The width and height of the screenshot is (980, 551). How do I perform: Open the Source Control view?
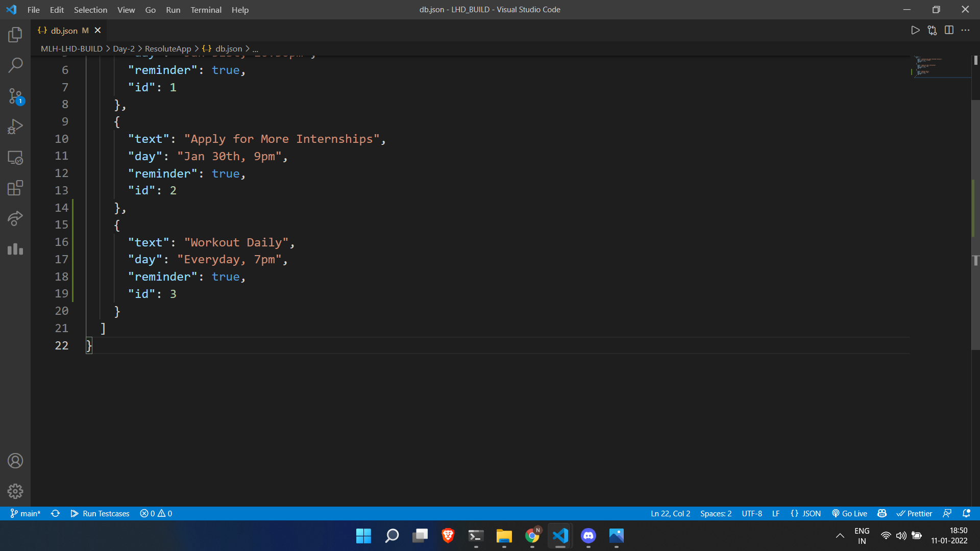[15, 96]
